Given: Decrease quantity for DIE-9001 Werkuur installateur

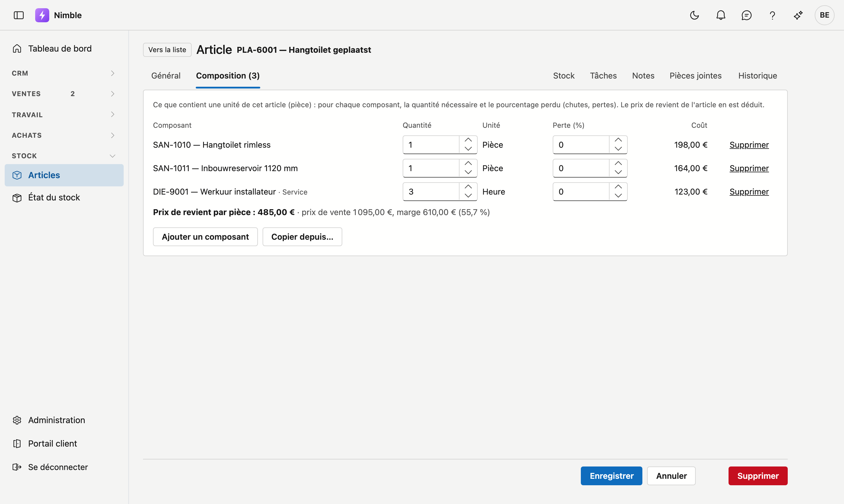Looking at the screenshot, I should (468, 196).
